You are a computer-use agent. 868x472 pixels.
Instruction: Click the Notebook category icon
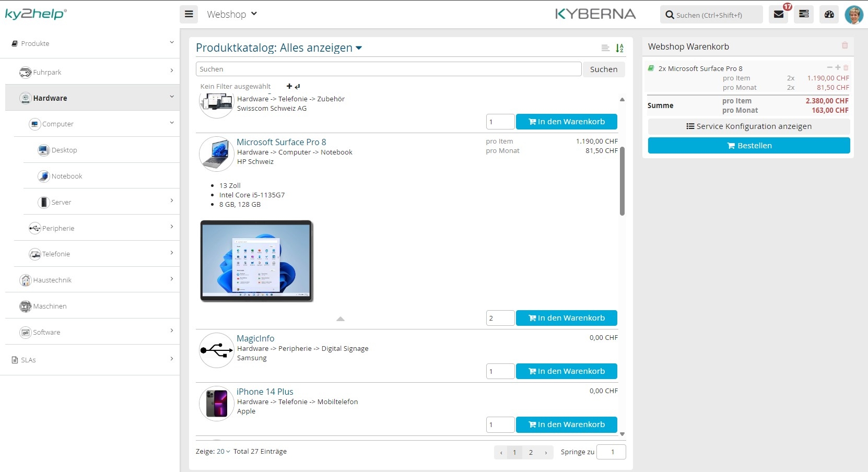tap(44, 176)
